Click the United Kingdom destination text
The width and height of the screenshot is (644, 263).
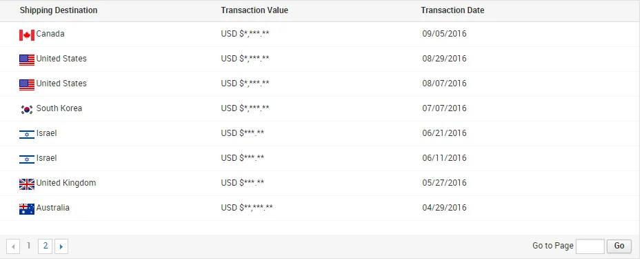[66, 183]
